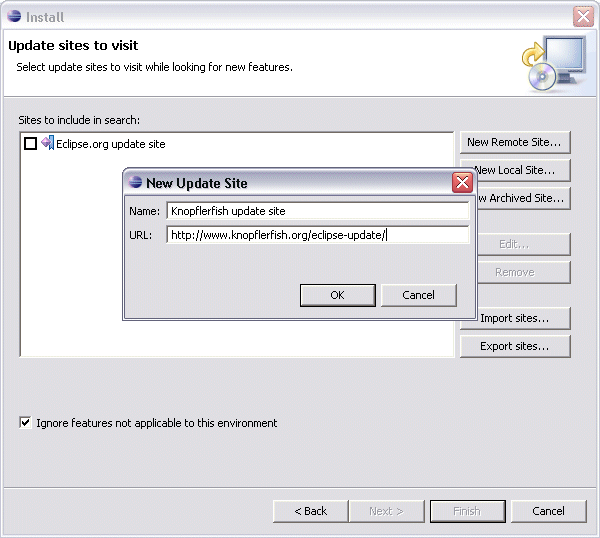Select the Eclipse.org update site entry
600x538 pixels.
110,144
